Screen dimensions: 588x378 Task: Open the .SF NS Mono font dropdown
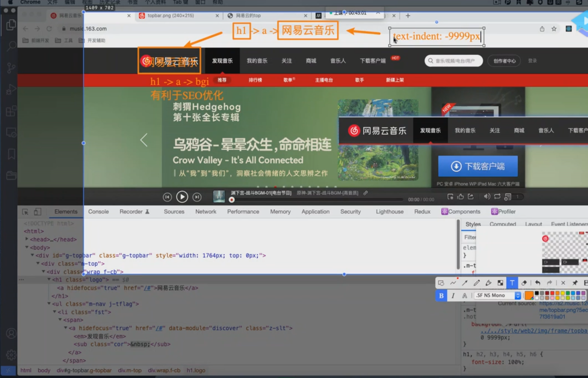497,295
